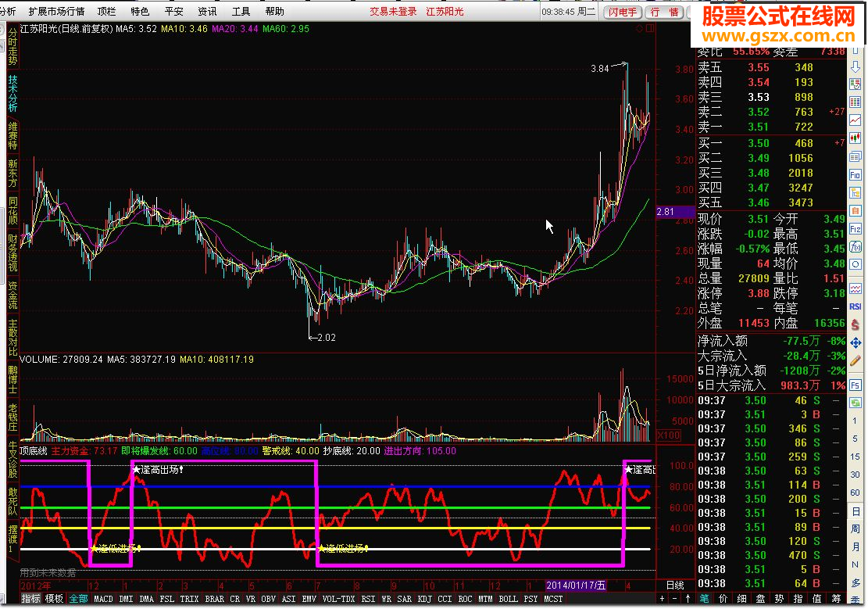Click the up-arrow button at bottom bar
This screenshot has width=868, height=609.
[x=688, y=599]
